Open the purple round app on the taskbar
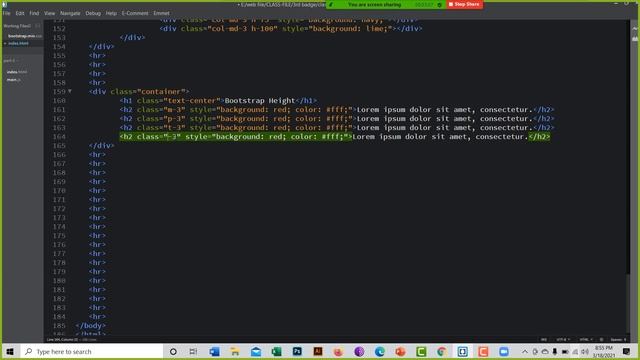Viewport: 640px width, 360px height. [x=359, y=351]
